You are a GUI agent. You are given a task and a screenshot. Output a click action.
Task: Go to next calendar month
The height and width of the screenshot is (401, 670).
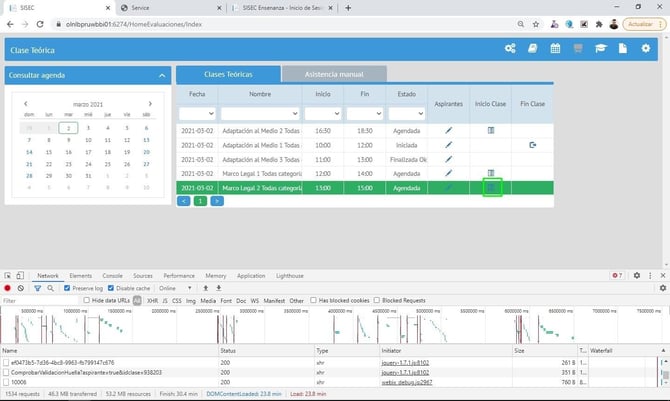pos(150,103)
